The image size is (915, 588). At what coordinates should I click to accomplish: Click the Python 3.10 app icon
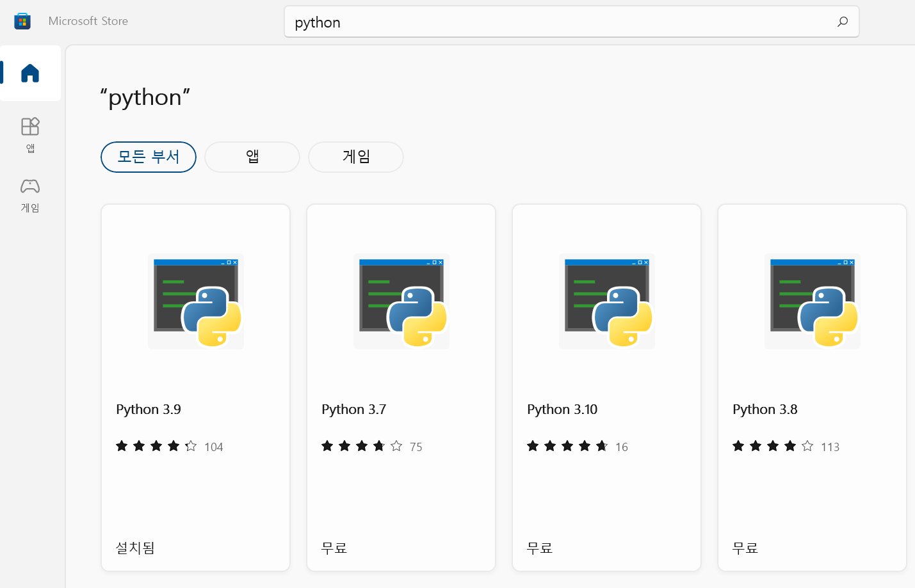tap(607, 301)
